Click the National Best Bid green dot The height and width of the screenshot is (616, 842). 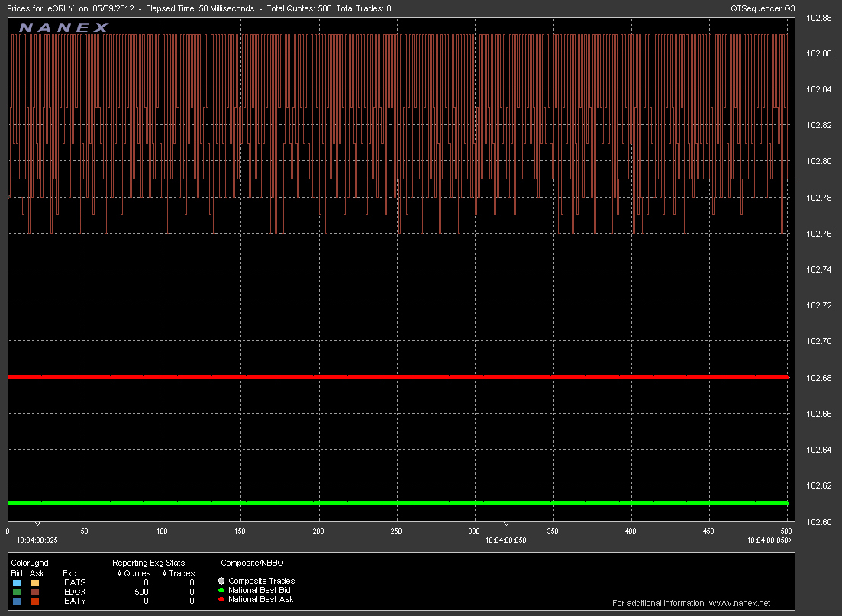(x=221, y=590)
